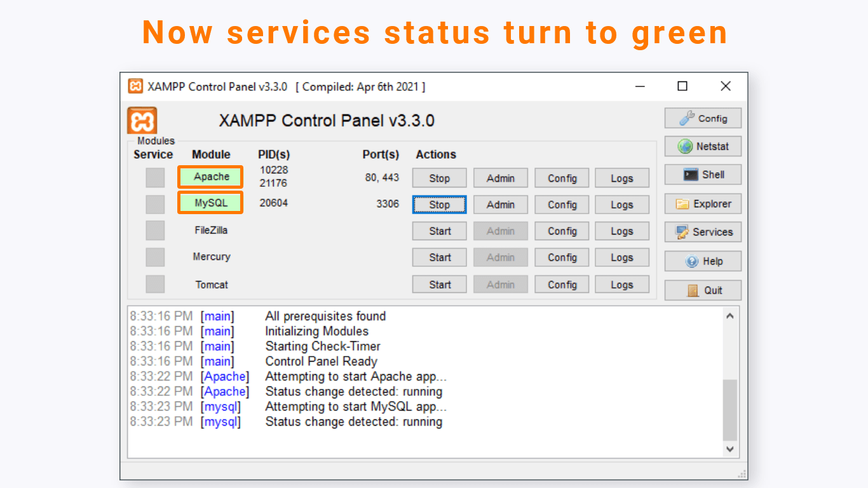Click log line 'Attempting to start Apache app...'
This screenshot has width=868, height=488.
tap(356, 376)
